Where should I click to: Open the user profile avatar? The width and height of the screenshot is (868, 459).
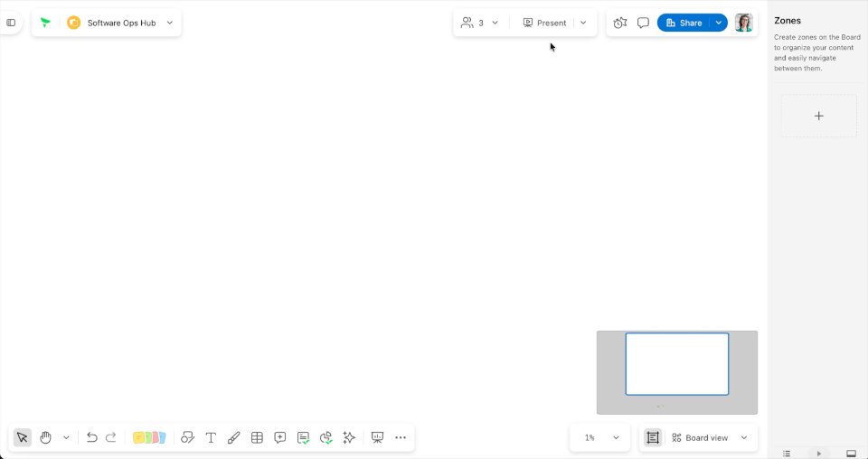click(743, 23)
